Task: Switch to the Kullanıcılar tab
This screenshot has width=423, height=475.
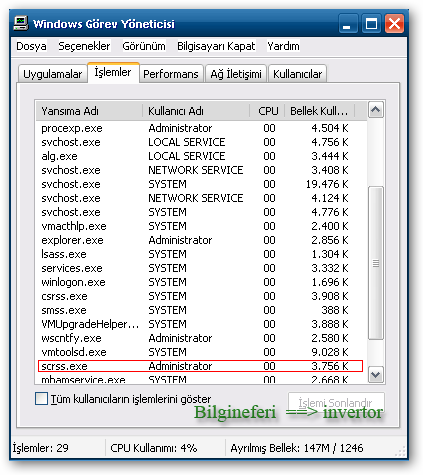Action: 297,74
